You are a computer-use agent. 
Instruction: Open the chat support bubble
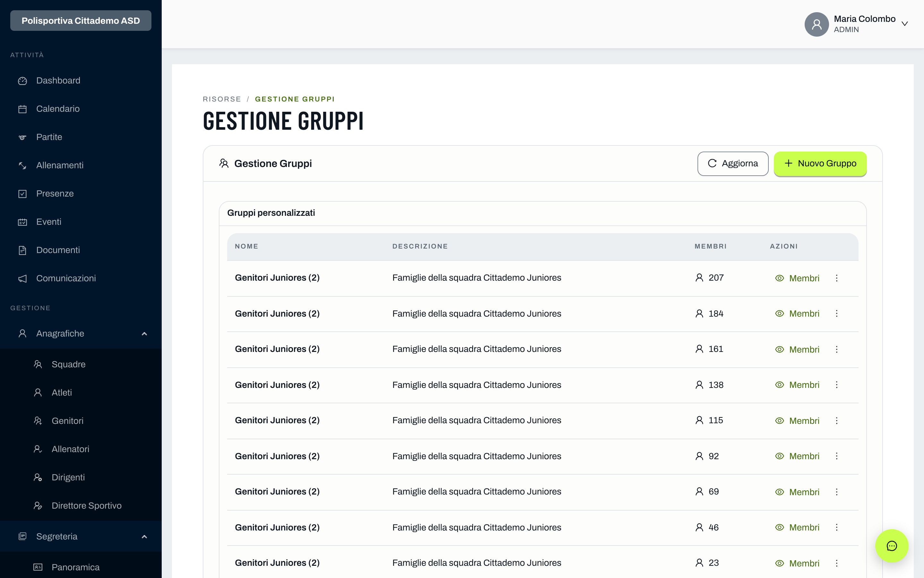892,546
